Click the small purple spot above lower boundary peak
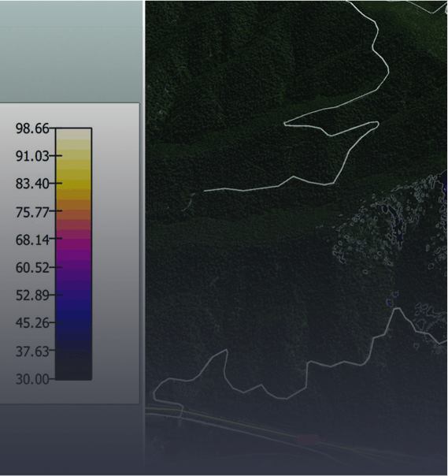 (x=390, y=303)
